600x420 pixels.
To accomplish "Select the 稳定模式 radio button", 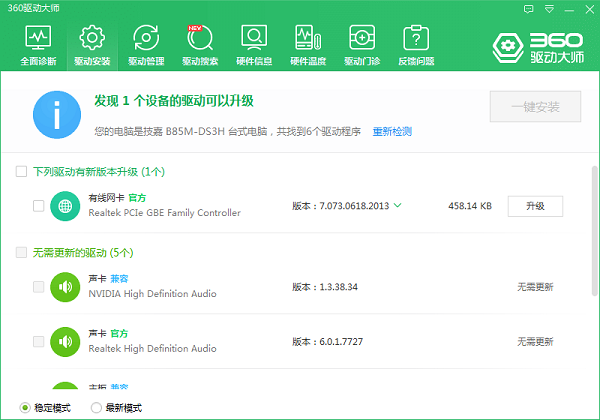I will point(25,408).
